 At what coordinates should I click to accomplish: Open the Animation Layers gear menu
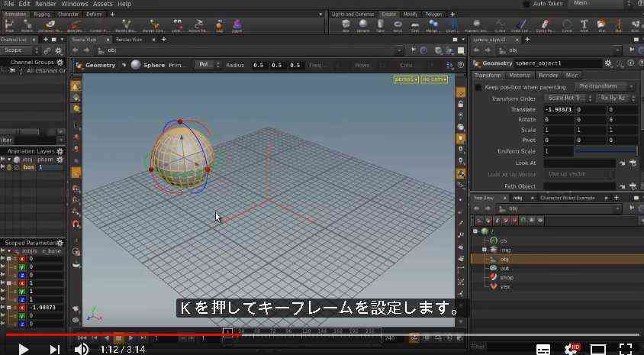click(60, 151)
